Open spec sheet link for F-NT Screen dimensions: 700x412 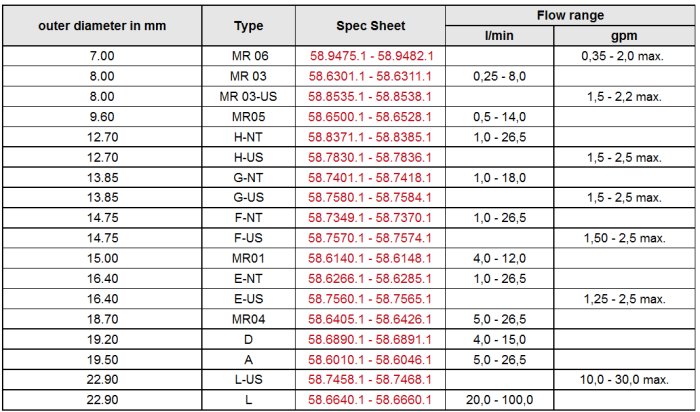(370, 218)
